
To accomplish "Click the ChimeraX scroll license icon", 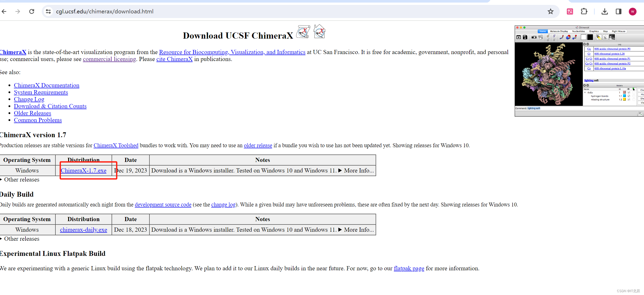I will (x=303, y=32).
